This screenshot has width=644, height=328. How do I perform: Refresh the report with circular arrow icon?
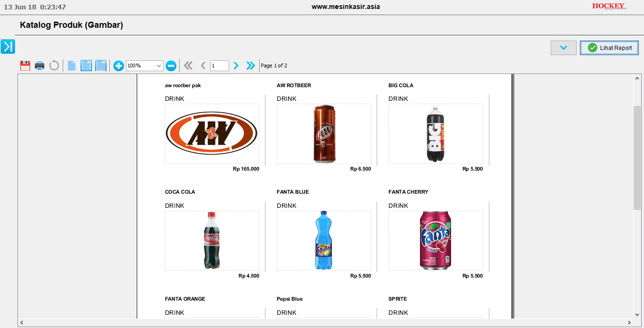click(54, 66)
